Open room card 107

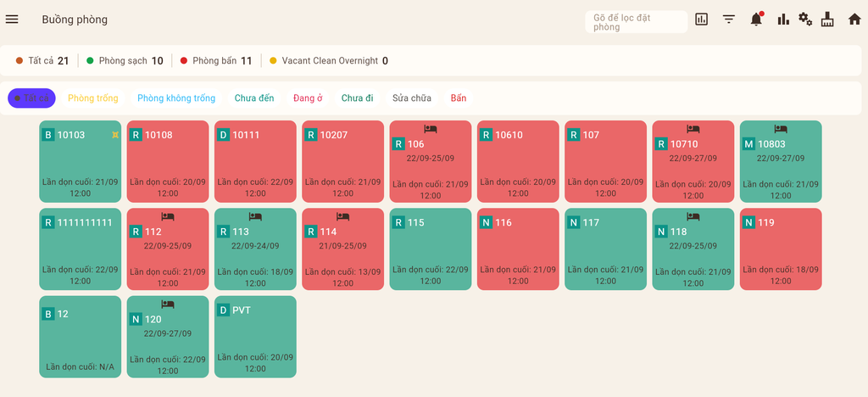[605, 161]
